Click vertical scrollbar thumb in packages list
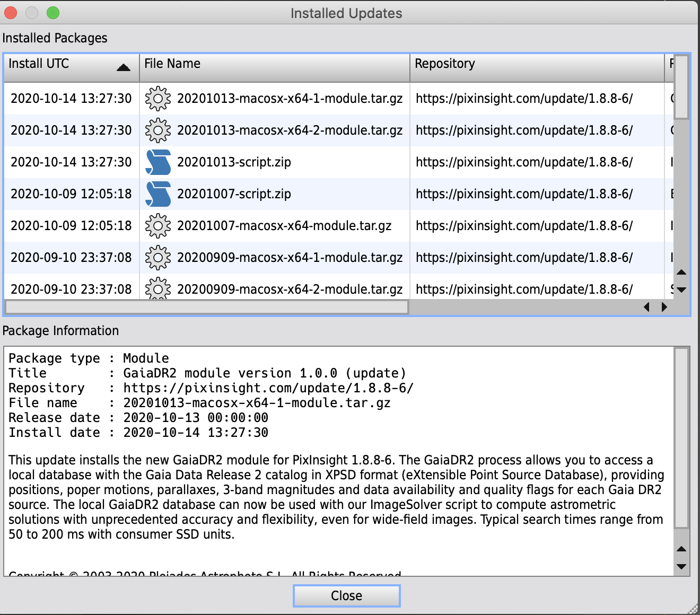Screen dimensions: 700x615 tap(682, 87)
